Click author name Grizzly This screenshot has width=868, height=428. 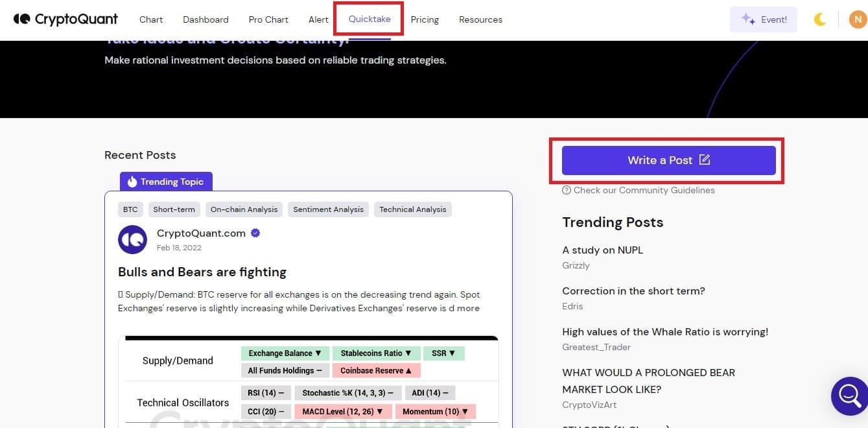click(x=576, y=265)
